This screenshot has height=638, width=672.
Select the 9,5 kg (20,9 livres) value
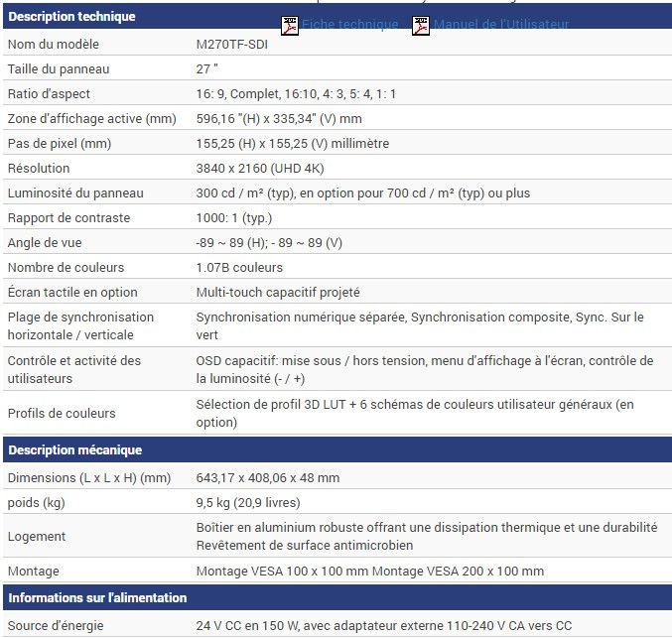point(248,503)
